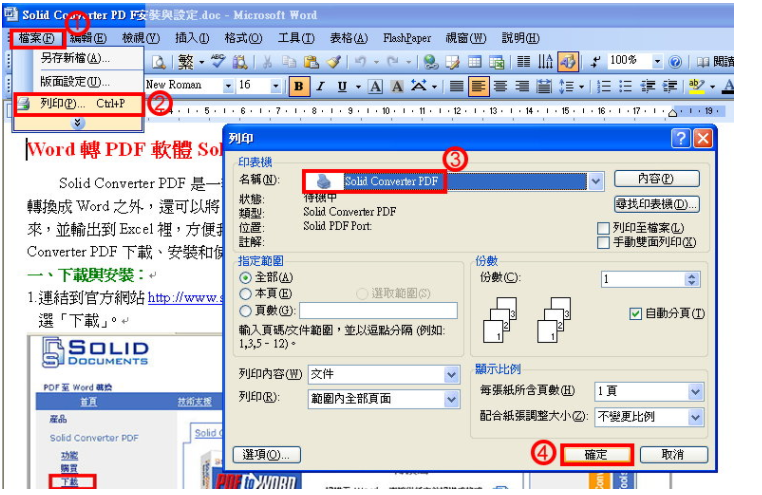Open the 格式 (Format) menu
This screenshot has width=762, height=495.
tap(243, 38)
